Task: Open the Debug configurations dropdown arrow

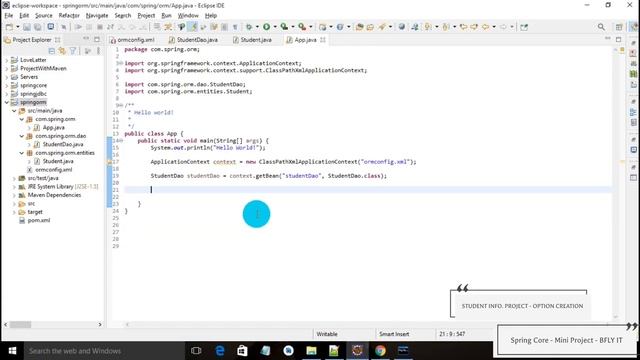Action: click(257, 27)
